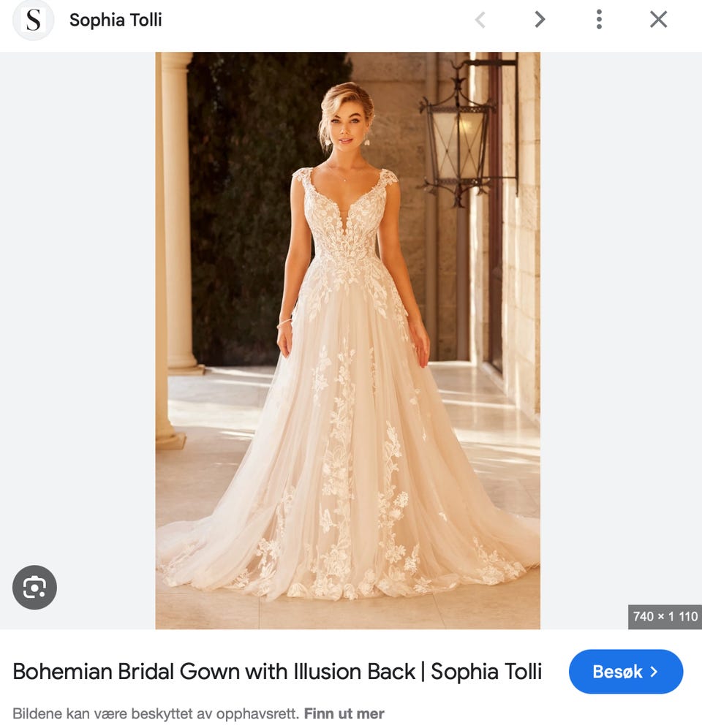
Task: Click the wall lantern in the photo
Action: 459,134
